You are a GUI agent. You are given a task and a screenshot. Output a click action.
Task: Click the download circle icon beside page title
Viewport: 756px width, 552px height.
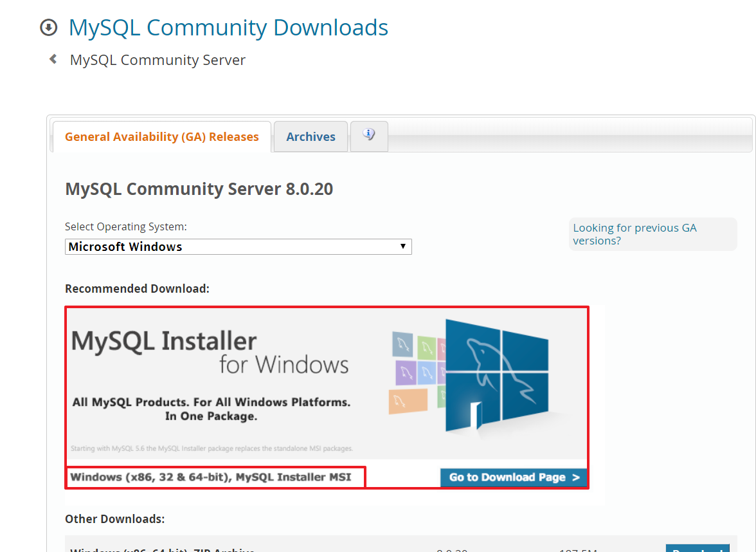tap(48, 28)
